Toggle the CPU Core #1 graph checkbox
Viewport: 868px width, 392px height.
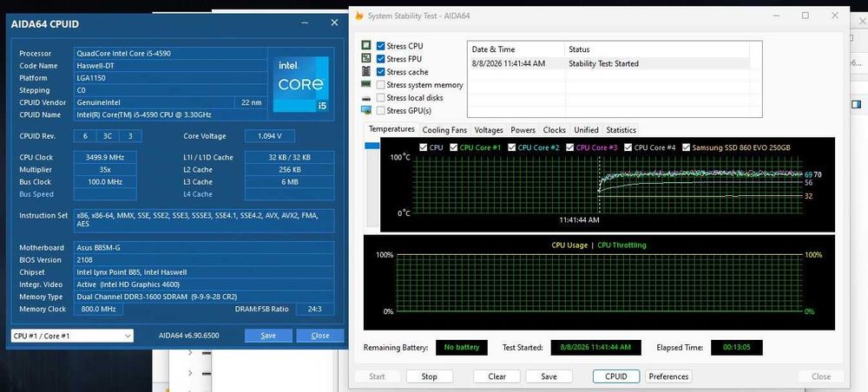pos(453,147)
